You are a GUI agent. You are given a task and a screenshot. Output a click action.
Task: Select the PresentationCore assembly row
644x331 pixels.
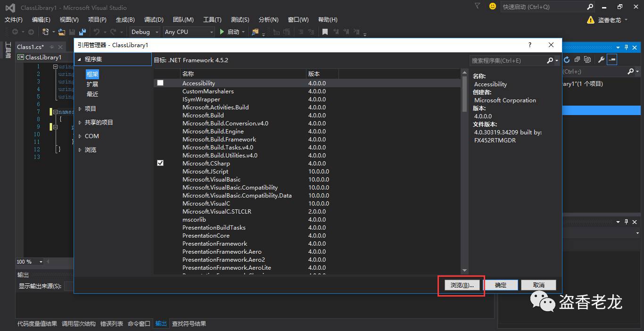(307, 235)
